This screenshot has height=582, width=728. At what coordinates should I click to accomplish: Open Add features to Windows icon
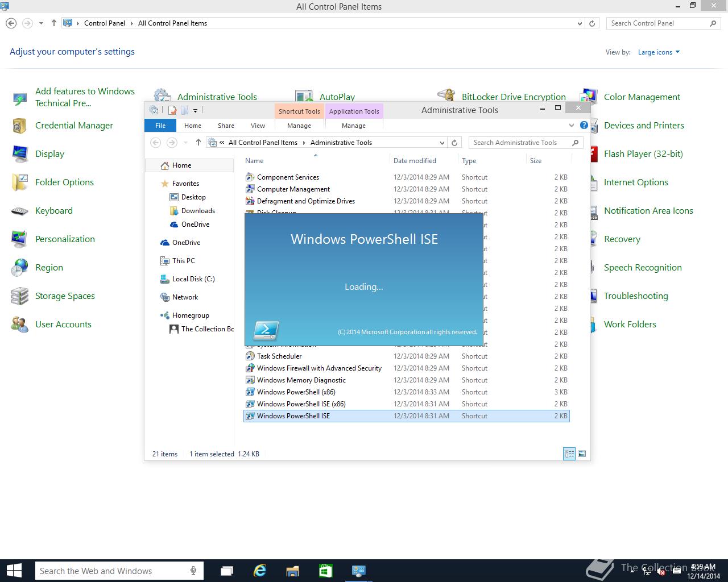tap(19, 99)
